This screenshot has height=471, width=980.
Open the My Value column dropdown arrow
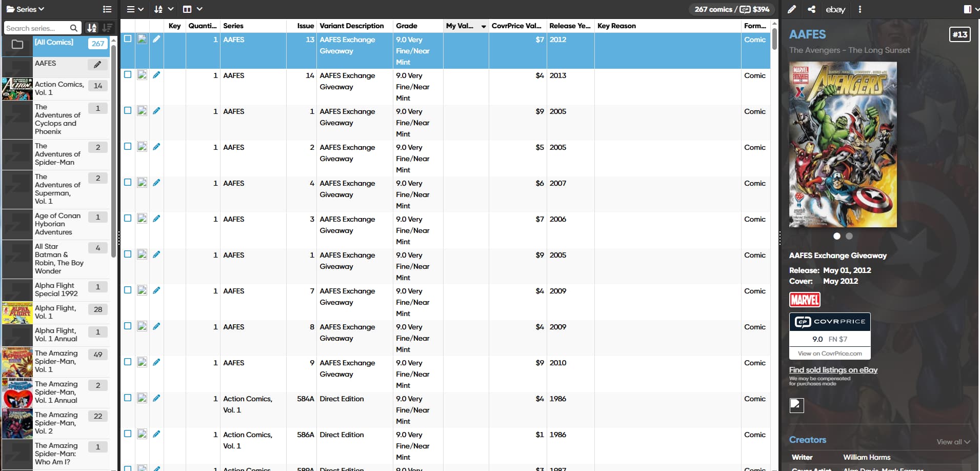(x=483, y=26)
